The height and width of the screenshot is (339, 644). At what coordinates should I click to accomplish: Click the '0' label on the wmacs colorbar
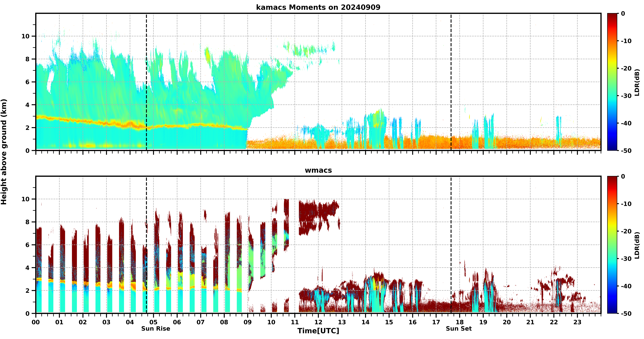(x=623, y=177)
